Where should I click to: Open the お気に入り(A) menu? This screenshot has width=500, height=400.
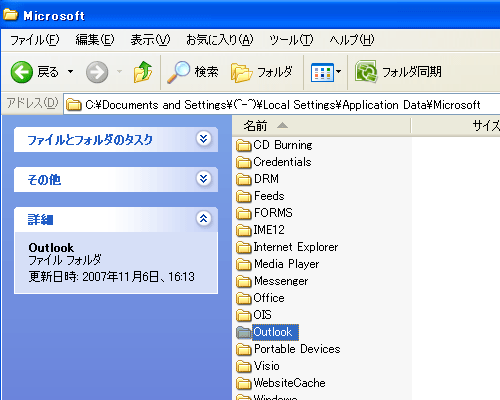pos(220,40)
